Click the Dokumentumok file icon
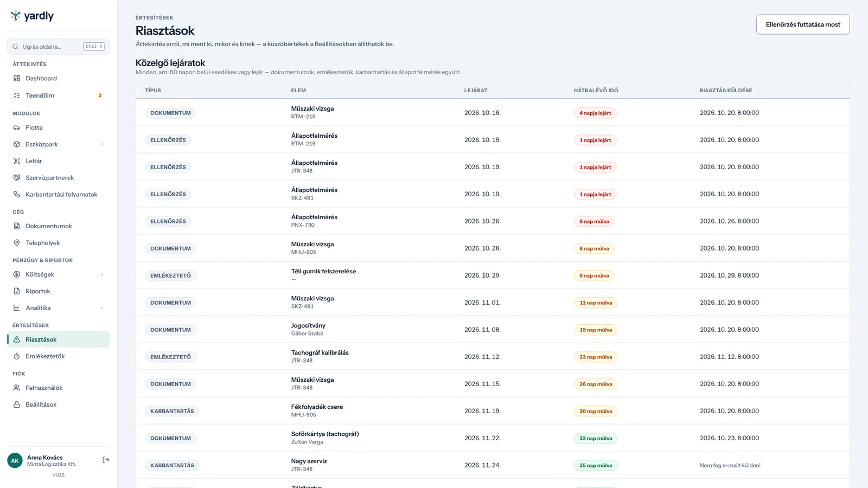Image resolution: width=868 pixels, height=488 pixels. tap(17, 226)
